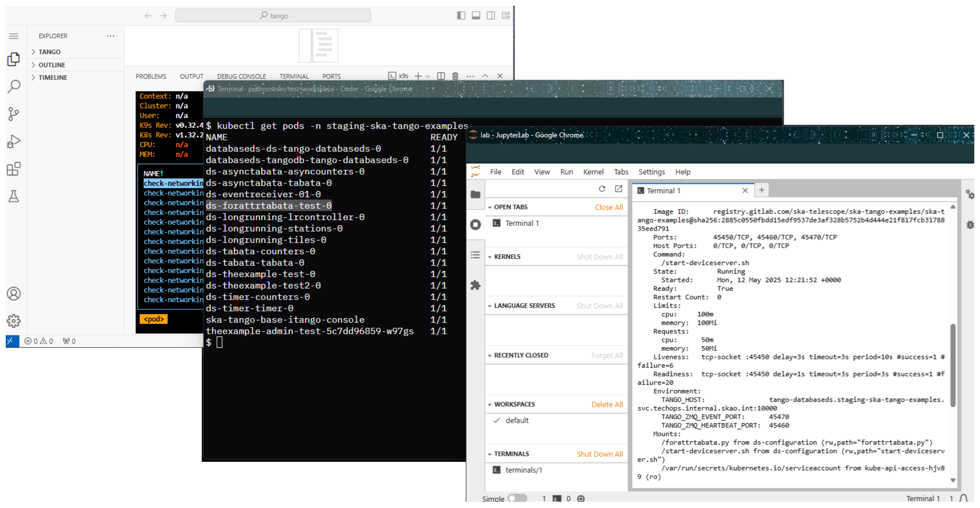Viewport: 980px width, 508px height.
Task: Select the Terminal 1 entry under Open Tabs
Action: click(556, 223)
